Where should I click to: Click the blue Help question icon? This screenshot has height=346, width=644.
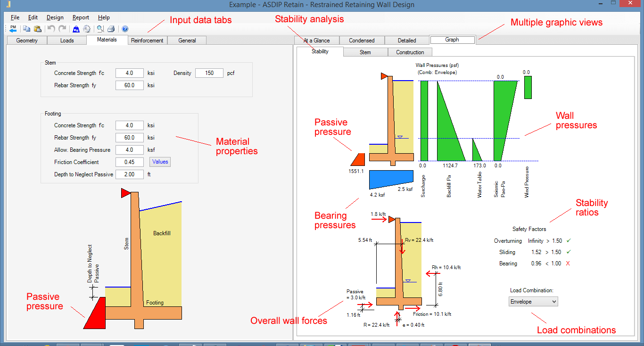[x=125, y=29]
